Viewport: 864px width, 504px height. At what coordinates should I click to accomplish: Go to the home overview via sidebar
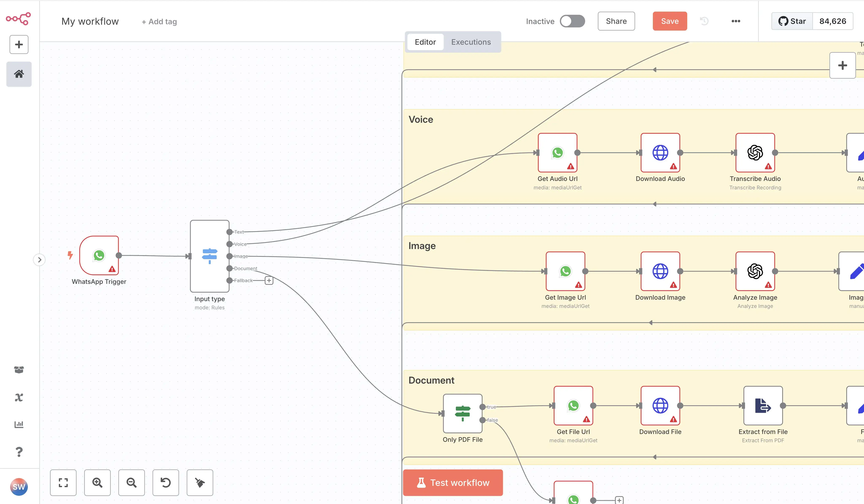pyautogui.click(x=19, y=74)
